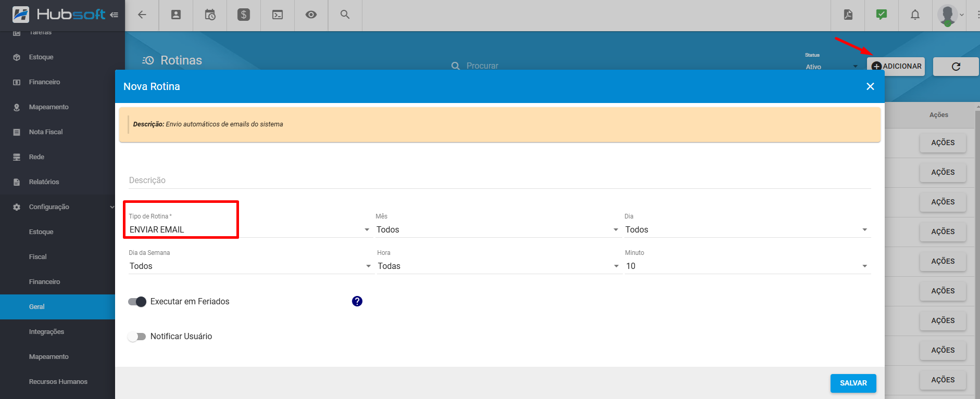Click the ADICIONAR button
Image resolution: width=980 pixels, height=399 pixels.
896,67
